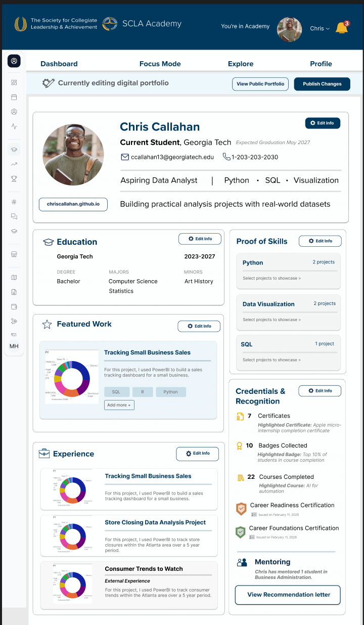Expand SQL 'Select projects to showcase'
The image size is (364, 625).
tap(271, 360)
